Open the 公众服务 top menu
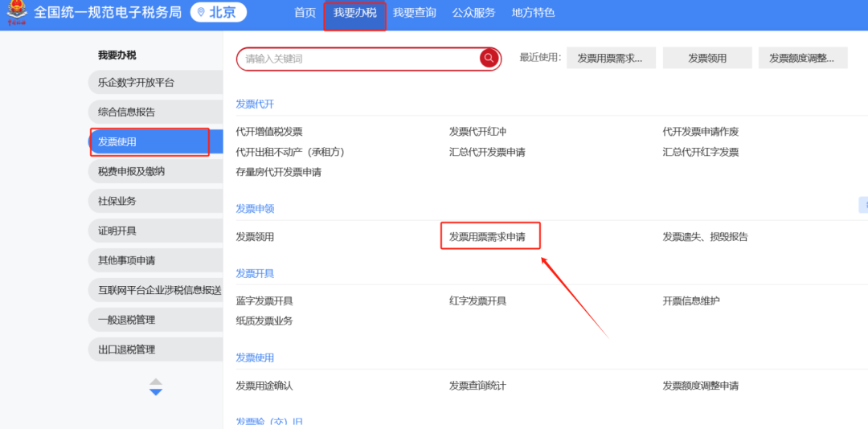The width and height of the screenshot is (868, 429). pyautogui.click(x=473, y=13)
